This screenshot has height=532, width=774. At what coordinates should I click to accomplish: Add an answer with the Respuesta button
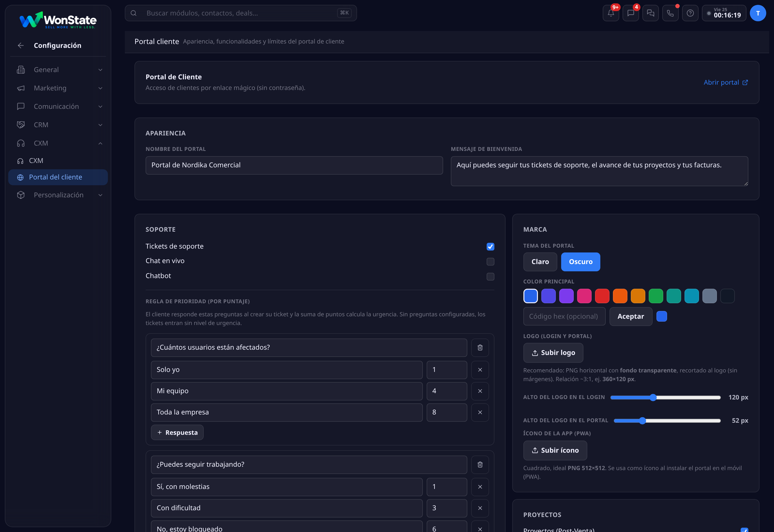(177, 432)
